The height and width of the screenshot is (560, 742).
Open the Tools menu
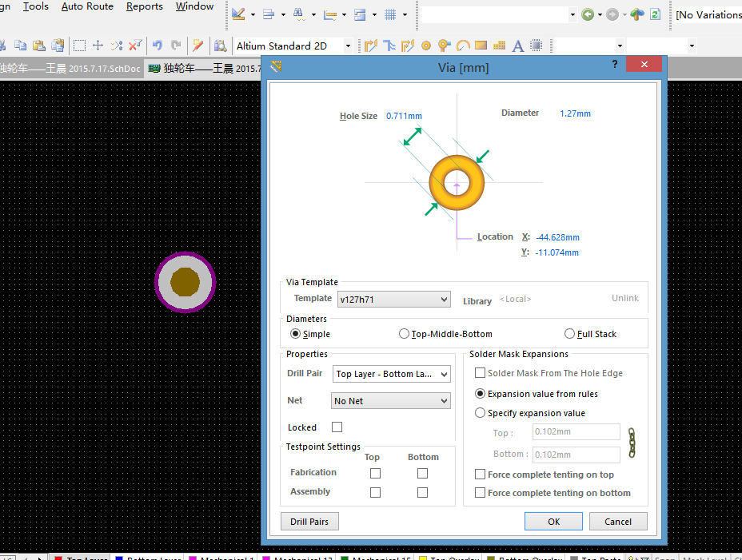coord(35,6)
